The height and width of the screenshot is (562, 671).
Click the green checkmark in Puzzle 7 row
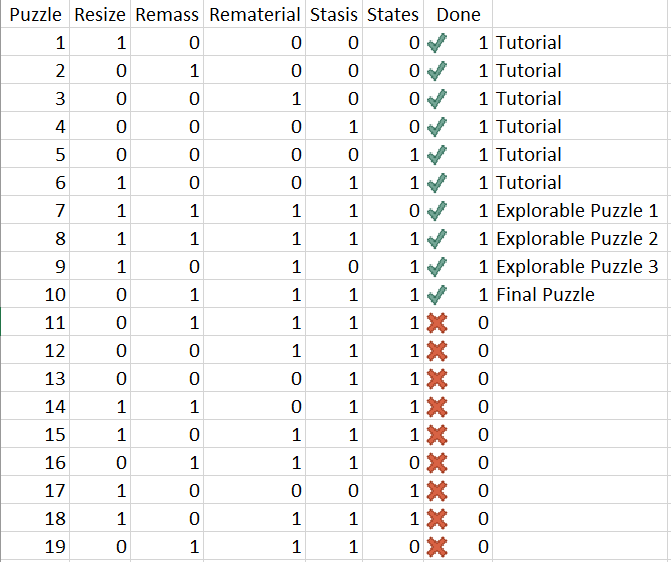pyautogui.click(x=436, y=211)
